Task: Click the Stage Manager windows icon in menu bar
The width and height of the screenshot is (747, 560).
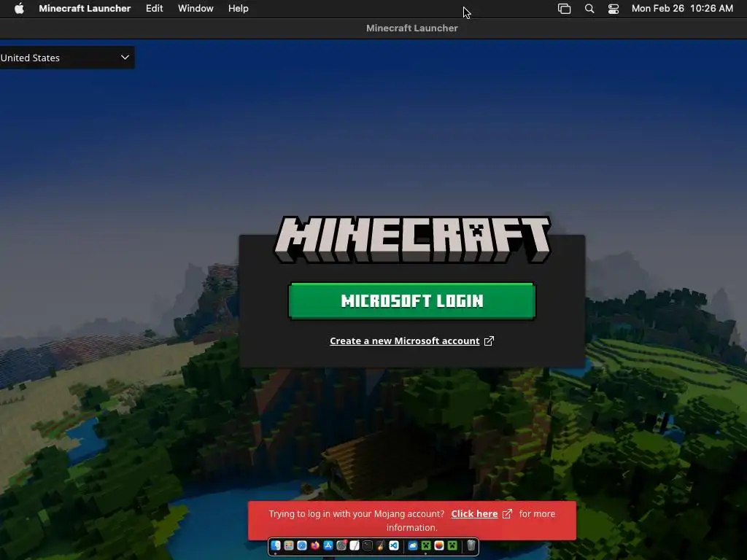Action: click(564, 9)
